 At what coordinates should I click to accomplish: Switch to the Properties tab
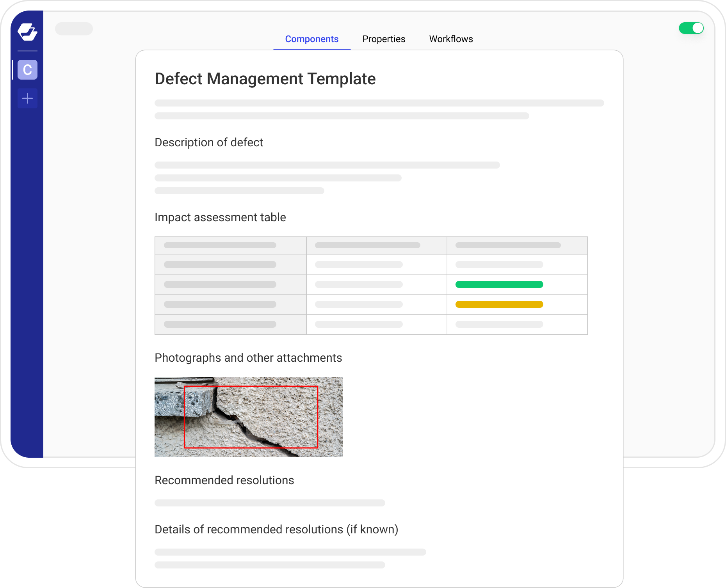384,39
